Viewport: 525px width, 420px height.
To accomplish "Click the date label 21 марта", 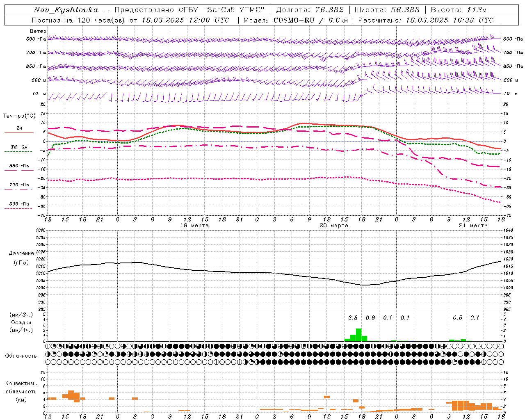I will click(x=473, y=226).
